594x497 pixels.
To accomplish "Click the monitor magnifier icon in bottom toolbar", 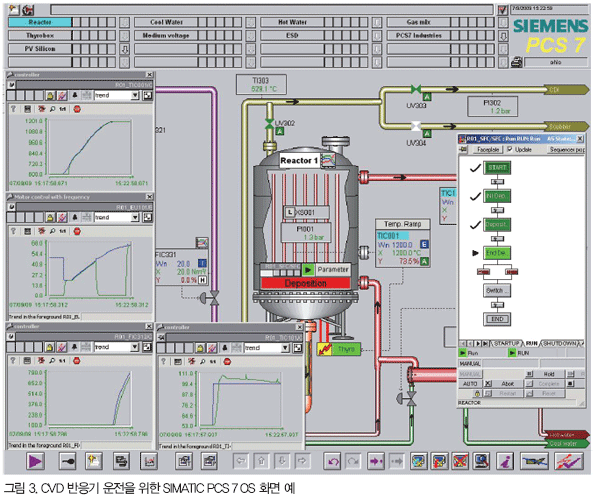I will click(481, 461).
